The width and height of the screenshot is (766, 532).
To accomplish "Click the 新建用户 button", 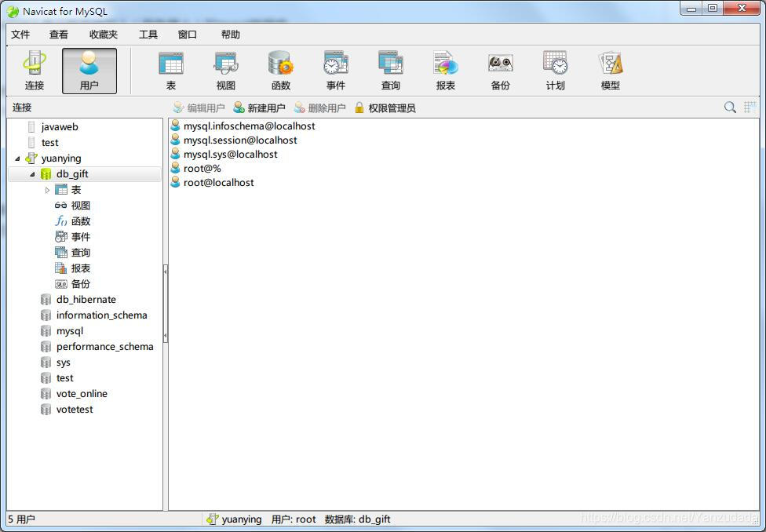I will point(260,108).
